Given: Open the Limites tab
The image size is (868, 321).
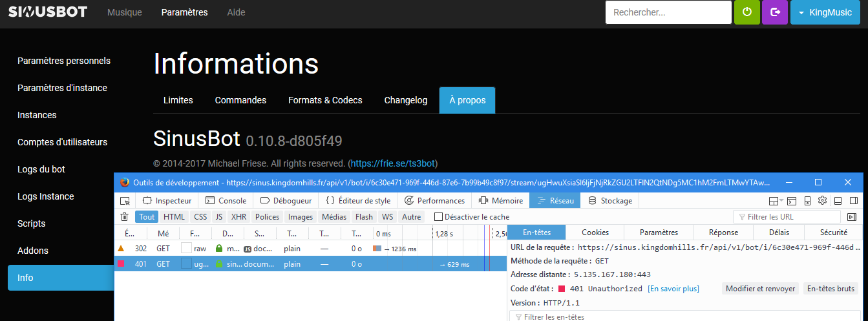Looking at the screenshot, I should tap(178, 100).
